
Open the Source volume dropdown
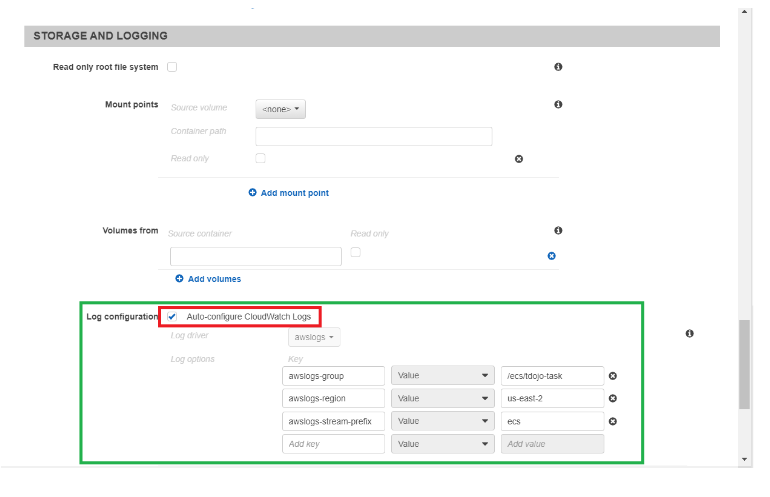click(280, 109)
